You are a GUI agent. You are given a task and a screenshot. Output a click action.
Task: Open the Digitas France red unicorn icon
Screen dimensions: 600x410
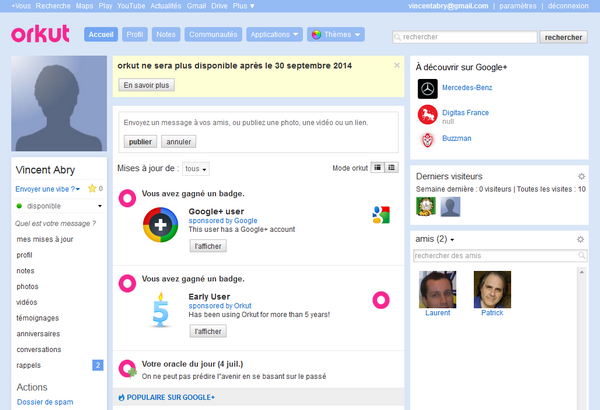(427, 114)
